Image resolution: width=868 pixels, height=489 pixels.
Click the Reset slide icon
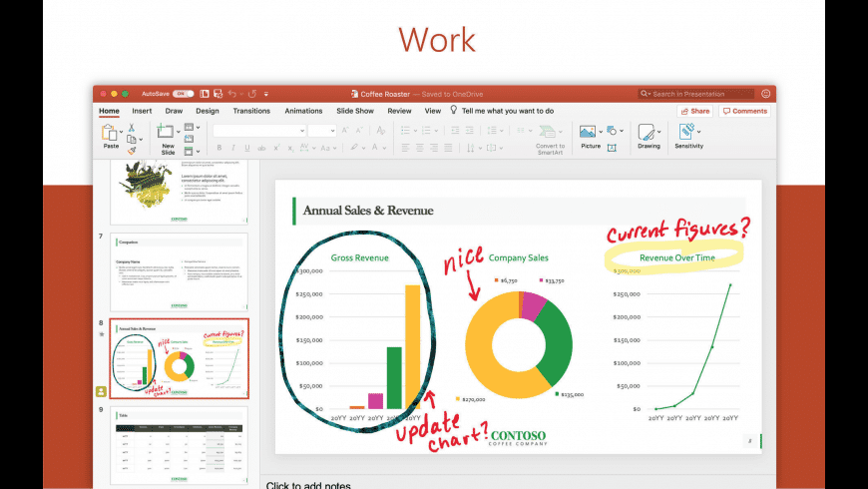coord(190,139)
